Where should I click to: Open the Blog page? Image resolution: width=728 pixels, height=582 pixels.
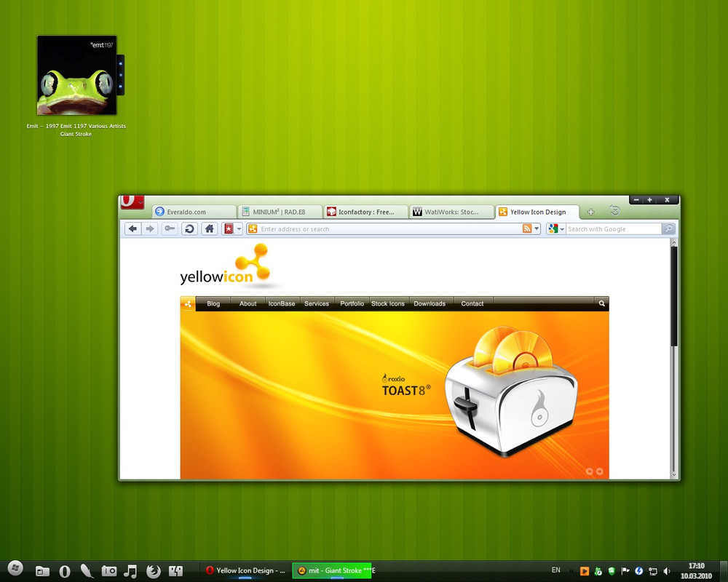[x=213, y=304]
